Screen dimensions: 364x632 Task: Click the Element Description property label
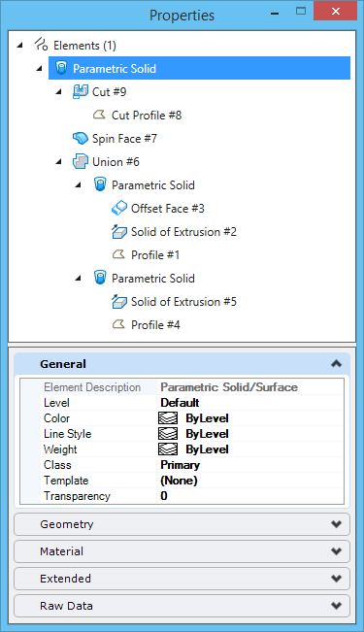coord(92,387)
